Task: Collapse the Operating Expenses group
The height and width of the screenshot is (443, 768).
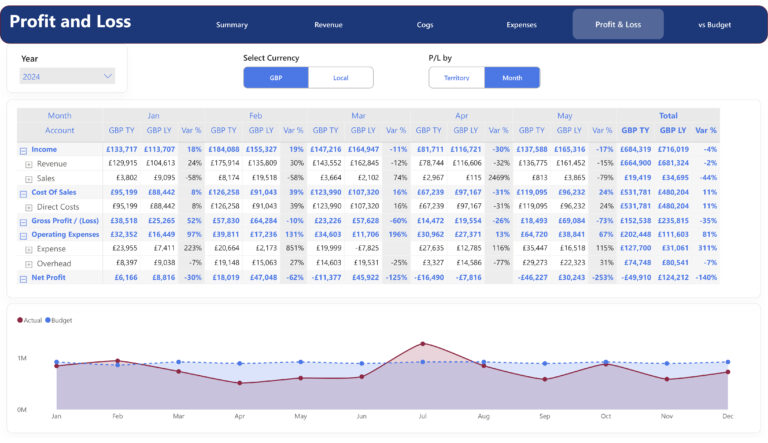Action: coord(23,234)
